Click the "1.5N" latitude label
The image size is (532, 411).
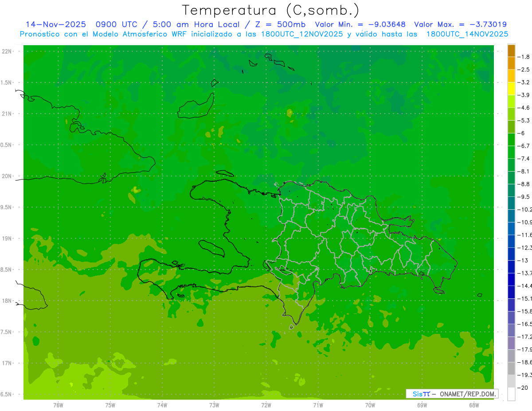pos(7,82)
